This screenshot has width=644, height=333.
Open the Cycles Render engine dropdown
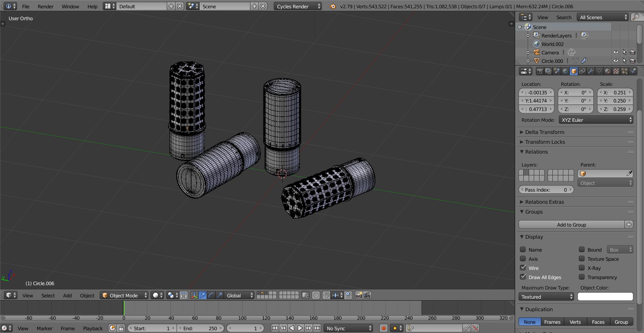pos(298,6)
